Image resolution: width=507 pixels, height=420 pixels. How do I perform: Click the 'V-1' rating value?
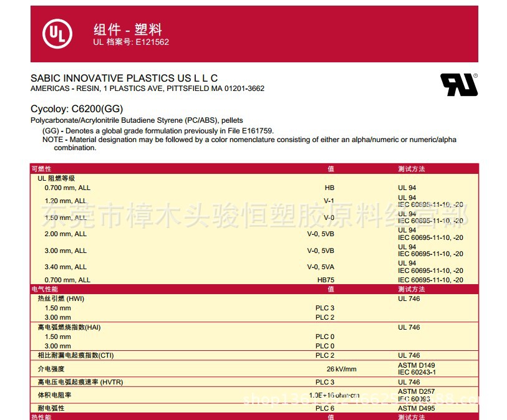pos(329,201)
